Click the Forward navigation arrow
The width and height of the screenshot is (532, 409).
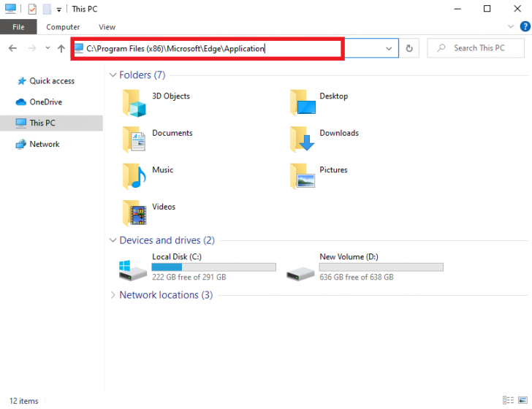[x=32, y=48]
